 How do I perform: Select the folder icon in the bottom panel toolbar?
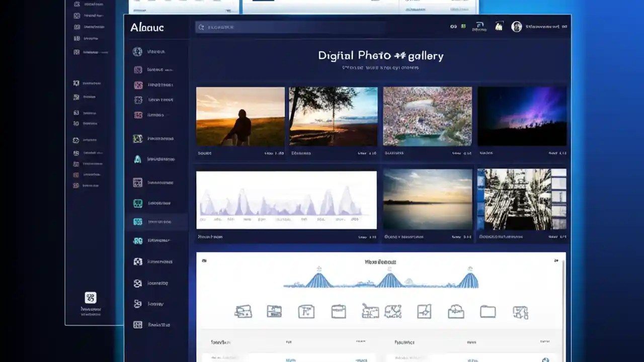[488, 312]
